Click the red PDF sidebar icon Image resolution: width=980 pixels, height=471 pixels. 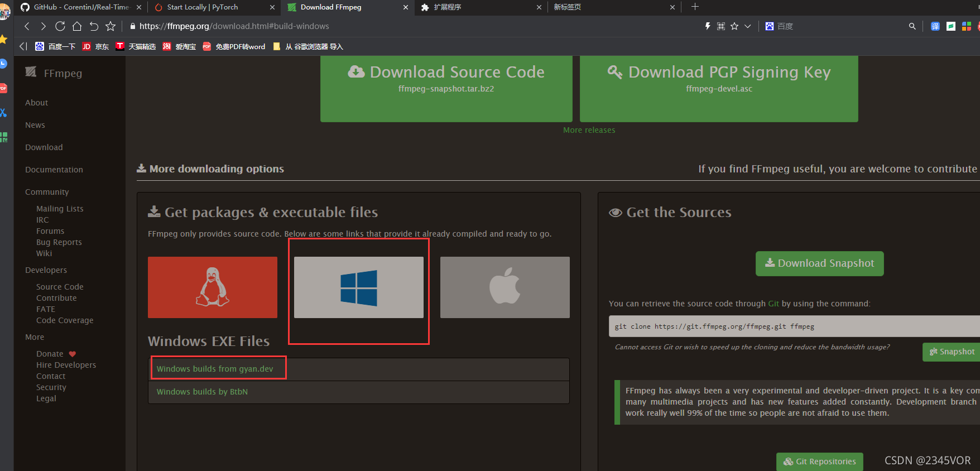[3, 88]
